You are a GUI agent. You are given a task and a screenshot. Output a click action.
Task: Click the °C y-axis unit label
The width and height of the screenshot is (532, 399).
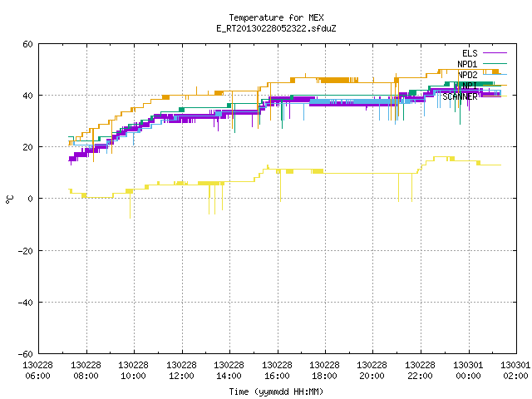pyautogui.click(x=9, y=199)
